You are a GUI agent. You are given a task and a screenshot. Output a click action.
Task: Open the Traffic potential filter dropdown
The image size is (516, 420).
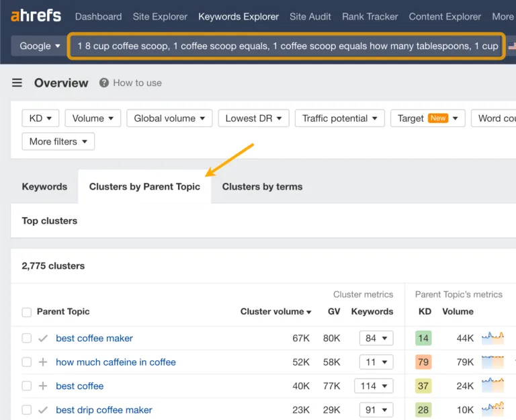click(339, 118)
